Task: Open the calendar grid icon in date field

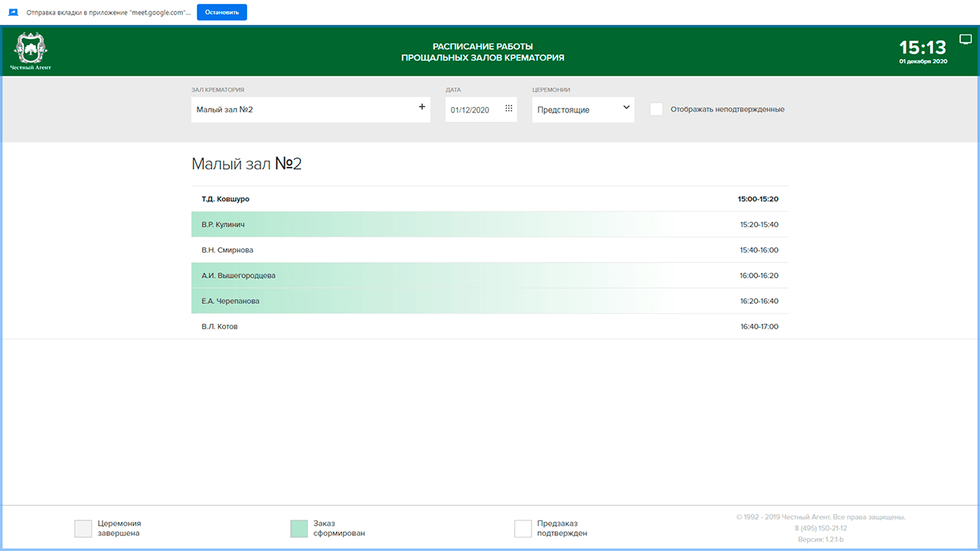Action: coord(508,109)
